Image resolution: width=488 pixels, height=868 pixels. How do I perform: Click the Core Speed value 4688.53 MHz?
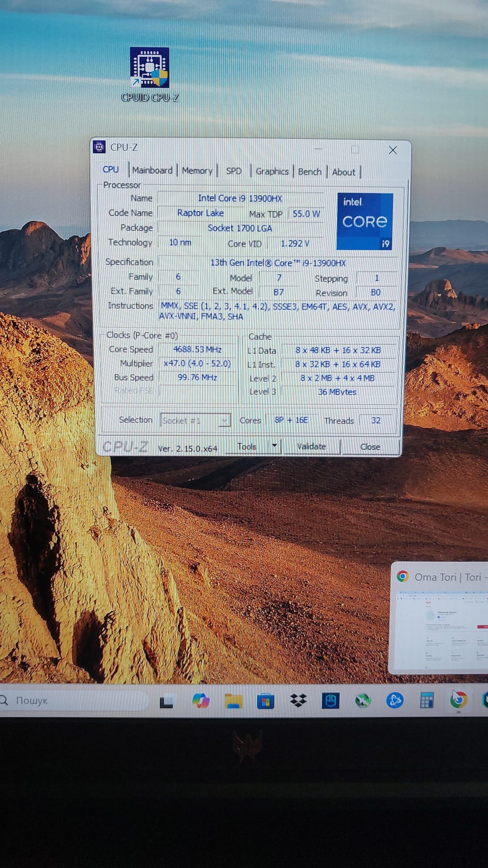coord(197,349)
